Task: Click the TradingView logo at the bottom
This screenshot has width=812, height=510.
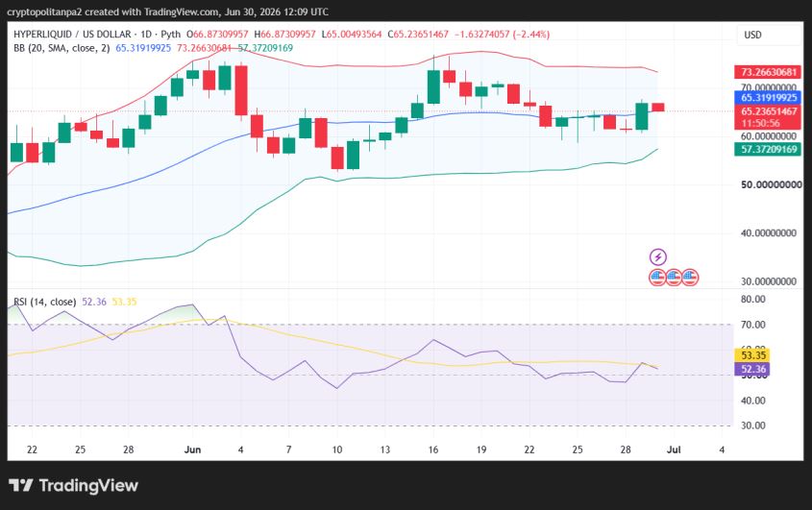Action: (x=74, y=485)
